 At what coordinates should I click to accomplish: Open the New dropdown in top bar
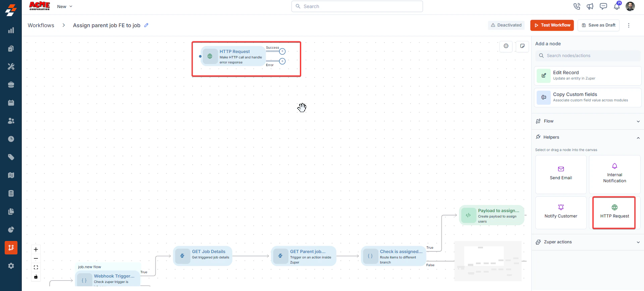pos(65,6)
